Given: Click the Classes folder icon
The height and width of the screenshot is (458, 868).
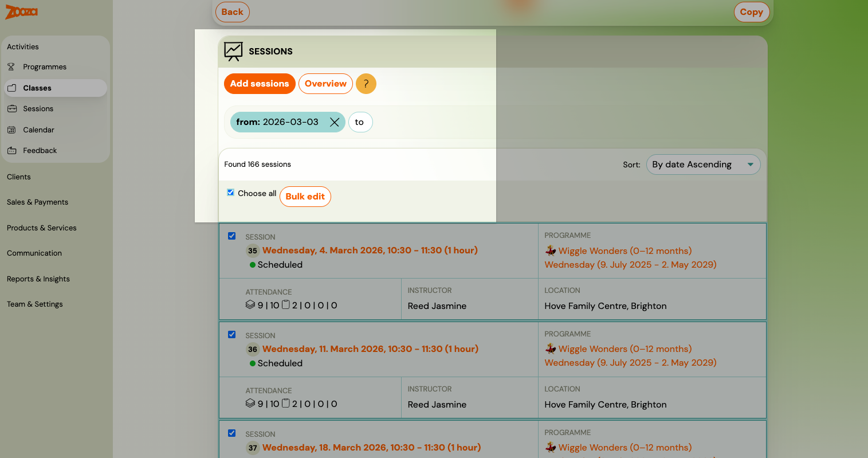Looking at the screenshot, I should 11,88.
